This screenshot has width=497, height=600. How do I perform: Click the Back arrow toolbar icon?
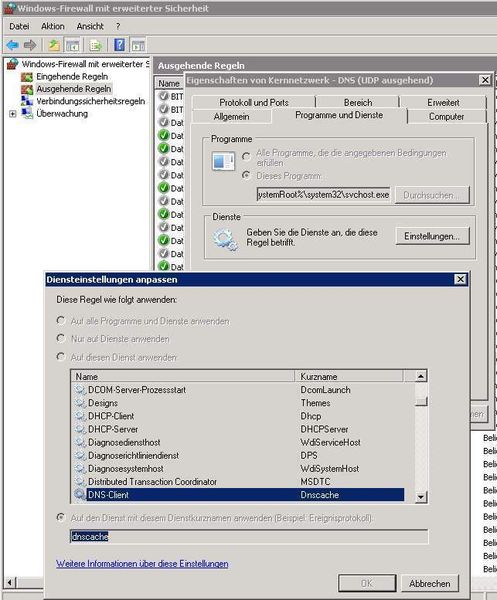pyautogui.click(x=12, y=45)
